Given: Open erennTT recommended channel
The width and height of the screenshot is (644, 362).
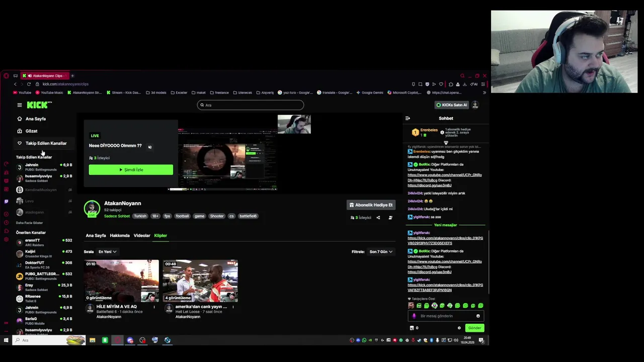Looking at the screenshot, I should (44, 242).
